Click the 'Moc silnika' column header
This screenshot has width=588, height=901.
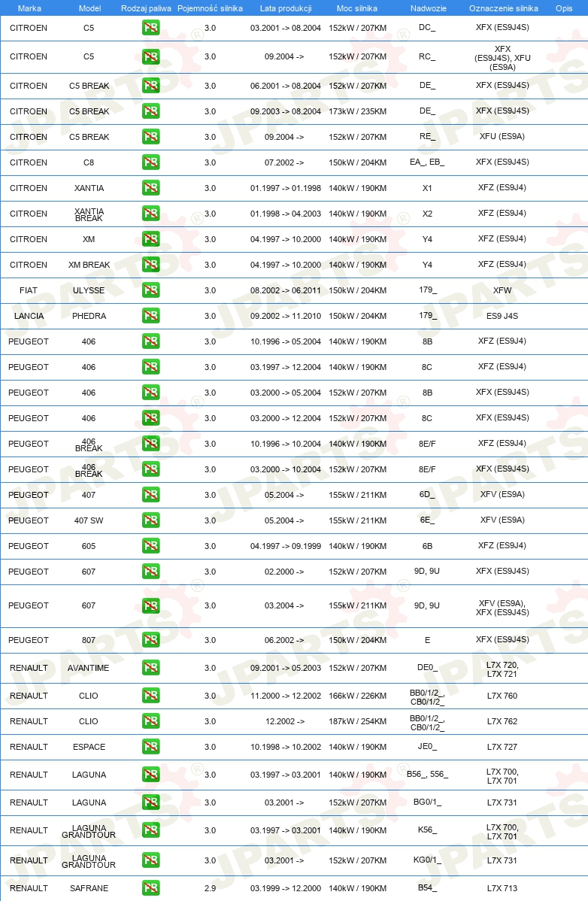[x=357, y=8]
